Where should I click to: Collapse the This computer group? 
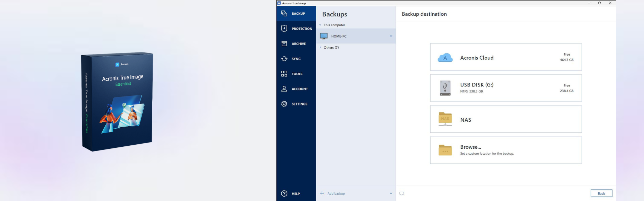320,25
